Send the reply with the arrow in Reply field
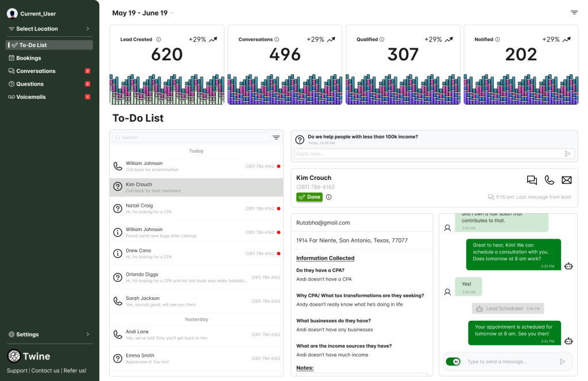Image resolution: width=588 pixels, height=381 pixels. pos(568,154)
